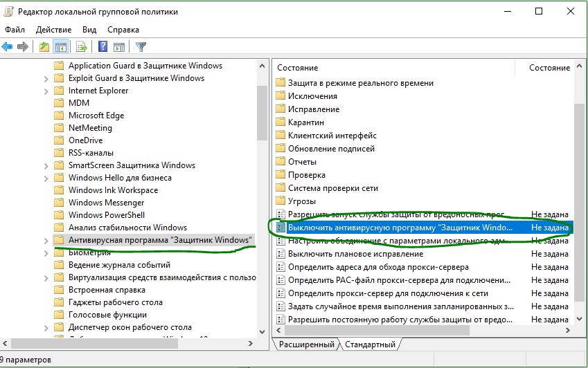Image resolution: width=588 pixels, height=368 pixels.
Task: Toggle the show/hide console tree icon
Action: pos(61,47)
